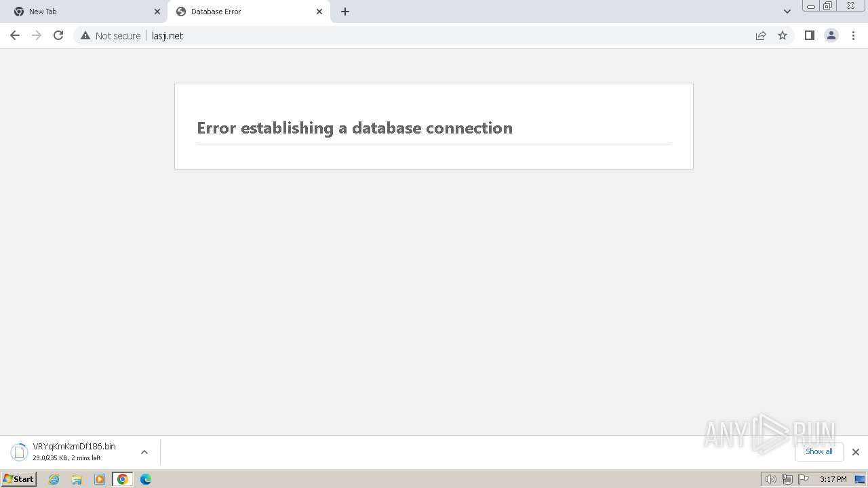Share this page icon in address bar
The width and height of the screenshot is (868, 488).
coord(761,35)
